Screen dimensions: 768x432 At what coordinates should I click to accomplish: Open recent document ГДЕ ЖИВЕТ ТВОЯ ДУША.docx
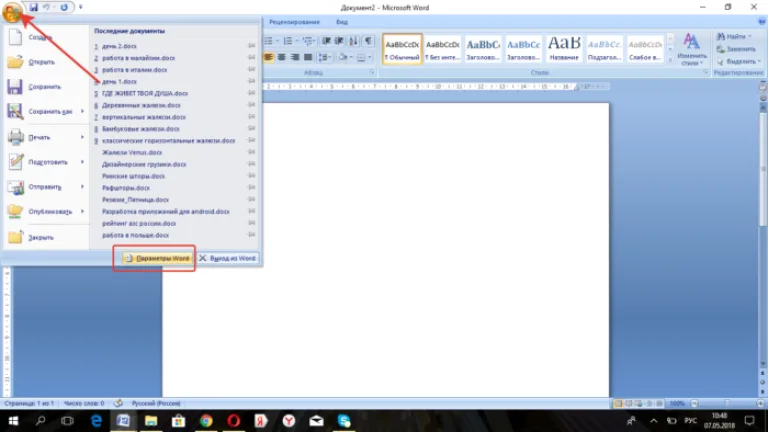(x=144, y=93)
